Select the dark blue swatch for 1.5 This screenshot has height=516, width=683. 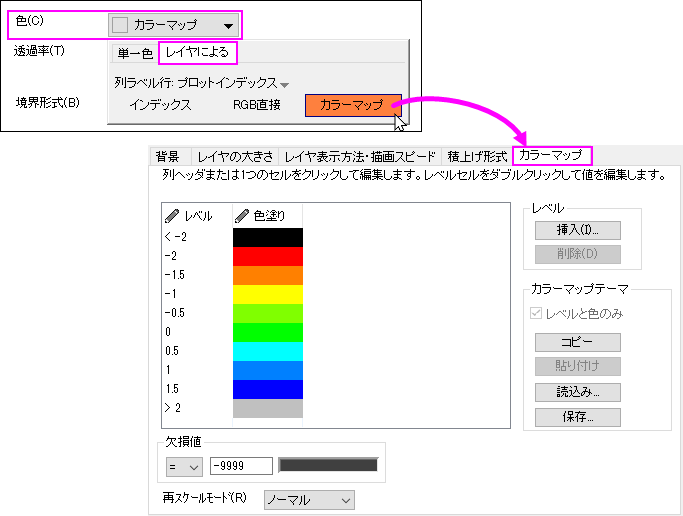coord(267,390)
